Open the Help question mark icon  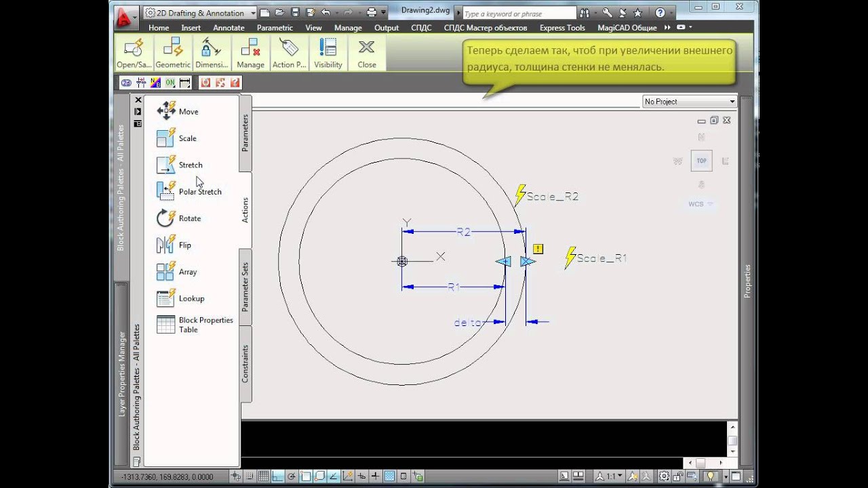tap(660, 13)
